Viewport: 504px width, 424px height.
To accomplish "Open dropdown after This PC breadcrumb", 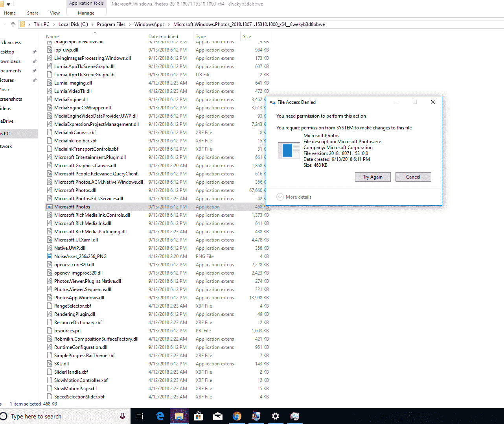I will 54,24.
